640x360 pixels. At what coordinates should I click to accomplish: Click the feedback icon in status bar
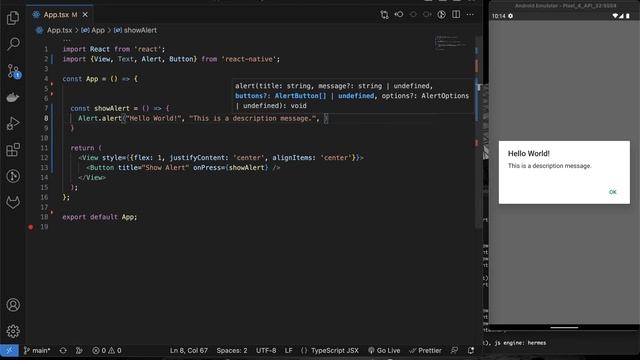[x=454, y=350]
